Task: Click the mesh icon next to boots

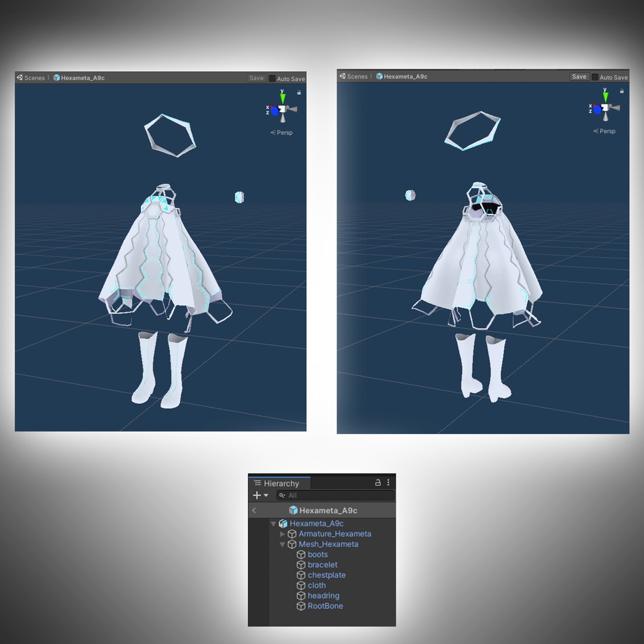Action: [x=302, y=554]
